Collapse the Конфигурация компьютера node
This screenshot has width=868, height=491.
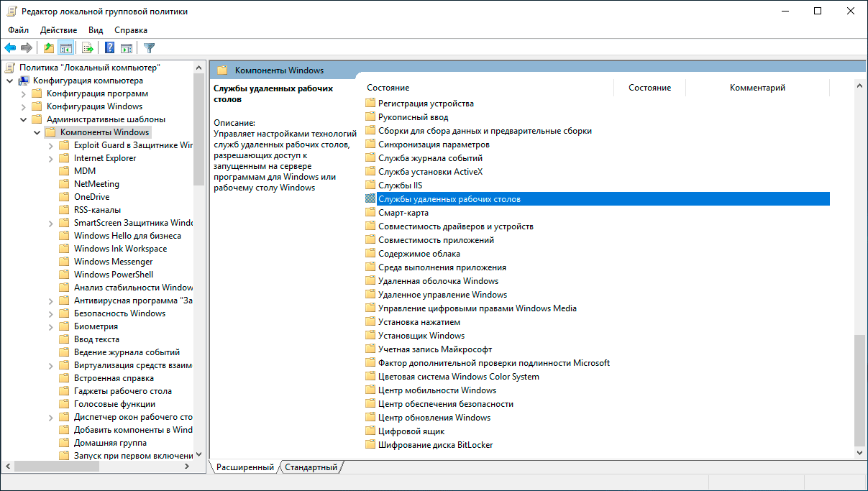click(9, 81)
